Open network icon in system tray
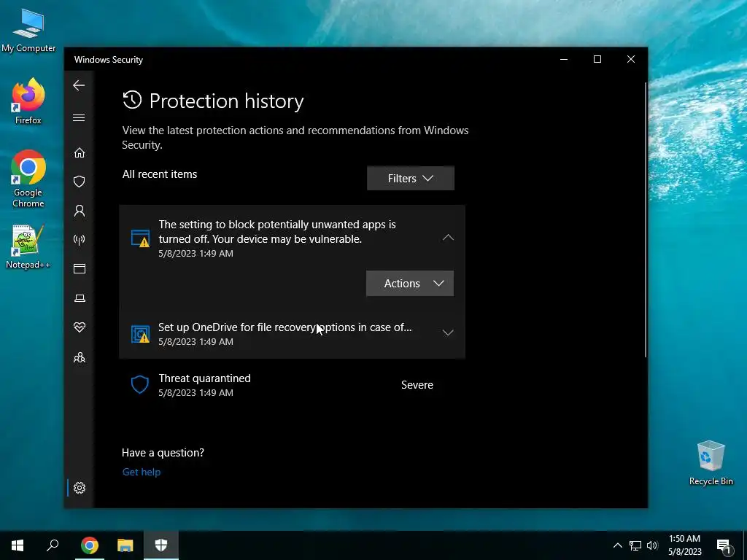Screen dimensions: 747x560 tap(635, 545)
